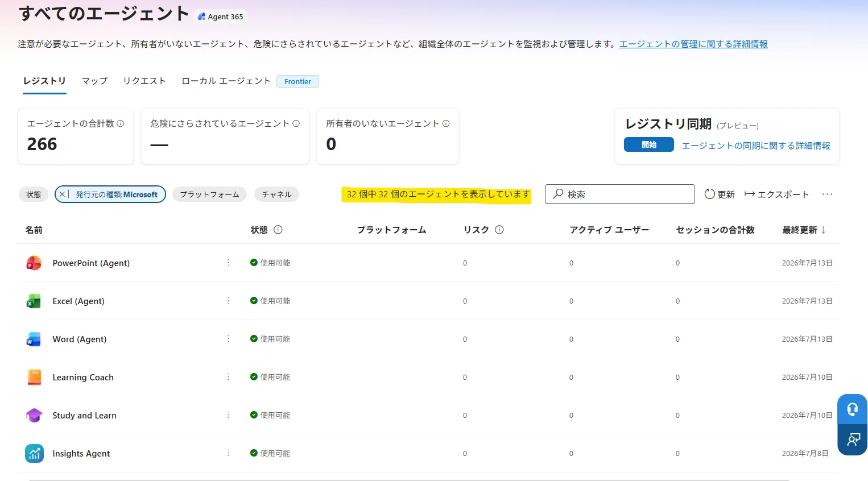Open more options for Study and Learn

point(228,415)
